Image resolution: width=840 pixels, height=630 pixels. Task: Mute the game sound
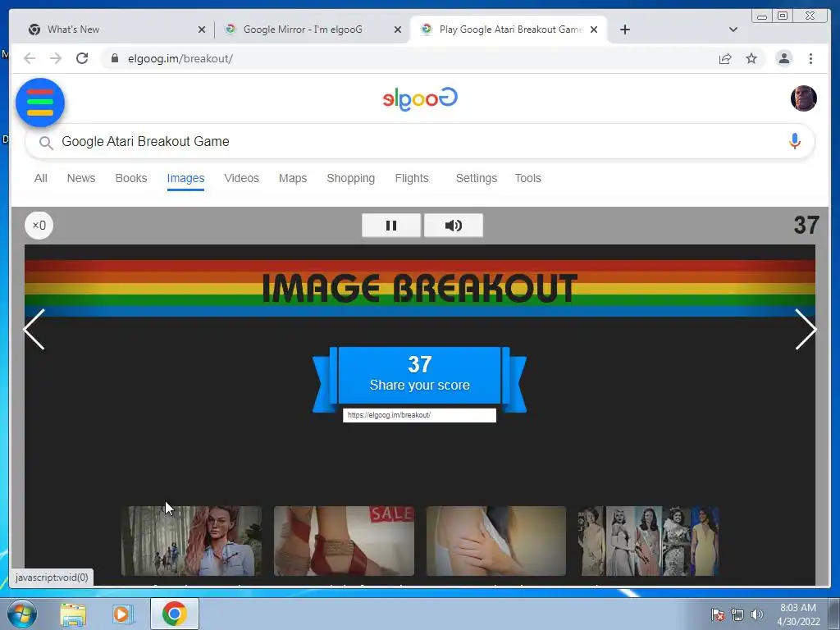(453, 226)
